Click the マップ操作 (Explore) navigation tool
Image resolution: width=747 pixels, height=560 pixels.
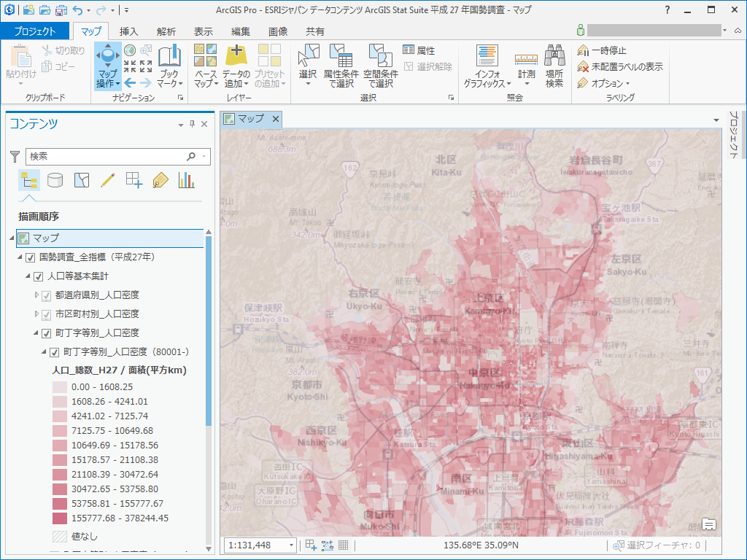[107, 66]
